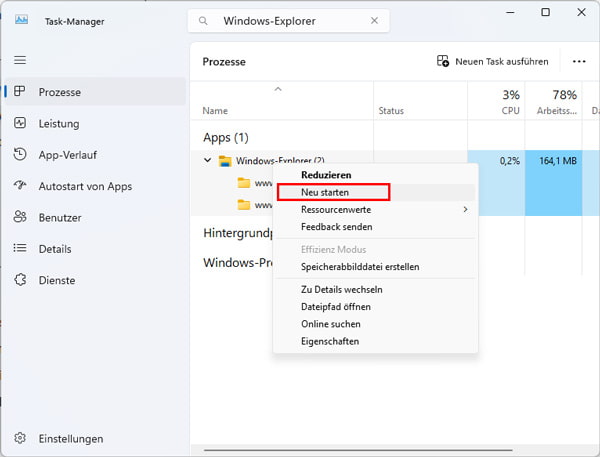Clear the Windows-Explorer search text
600x457 pixels.
pos(374,21)
